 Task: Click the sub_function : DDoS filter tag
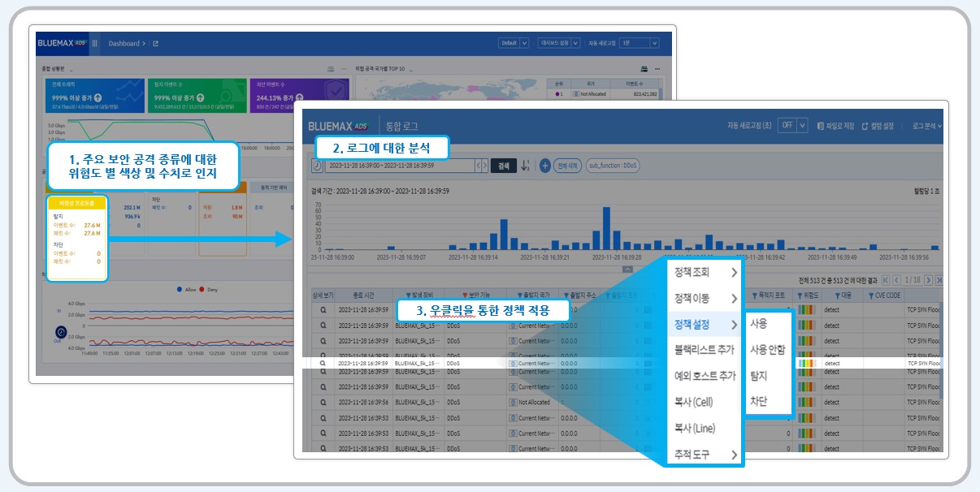click(x=614, y=166)
